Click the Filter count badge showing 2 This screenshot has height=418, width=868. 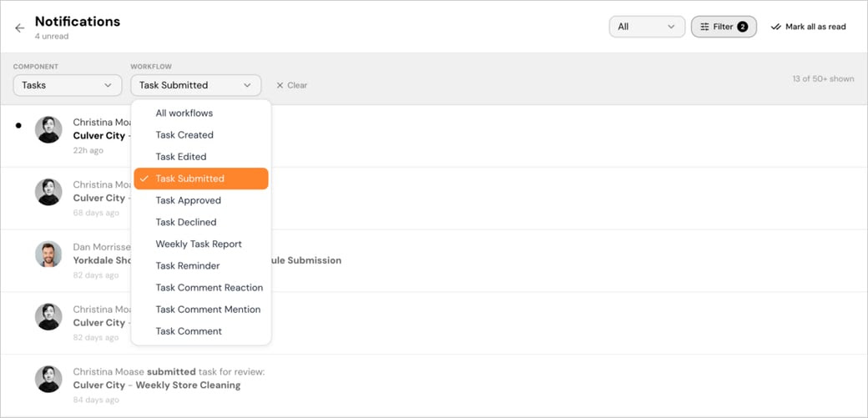(x=742, y=27)
